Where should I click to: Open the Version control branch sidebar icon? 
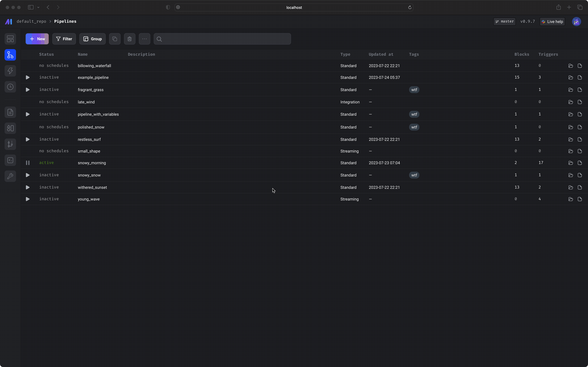pos(10,144)
